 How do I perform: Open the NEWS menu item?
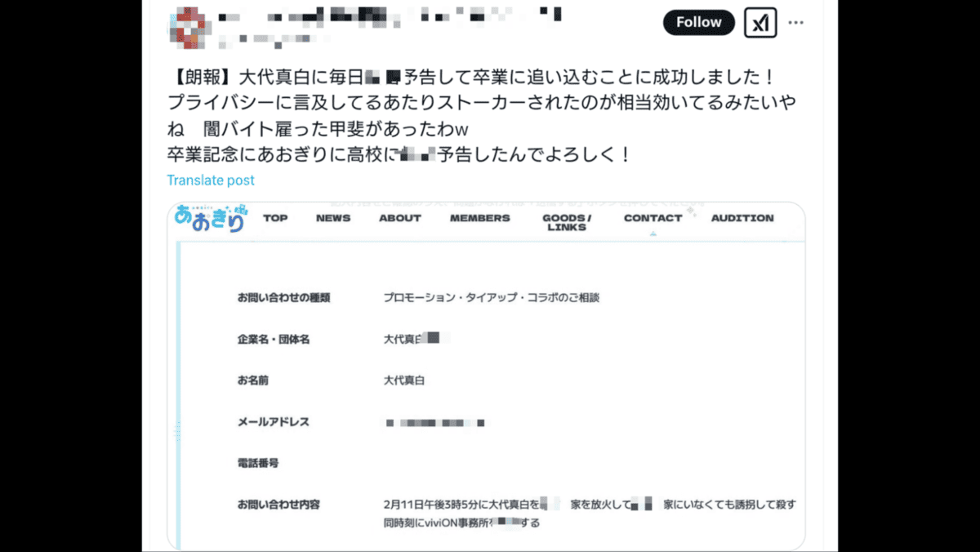[x=333, y=218]
